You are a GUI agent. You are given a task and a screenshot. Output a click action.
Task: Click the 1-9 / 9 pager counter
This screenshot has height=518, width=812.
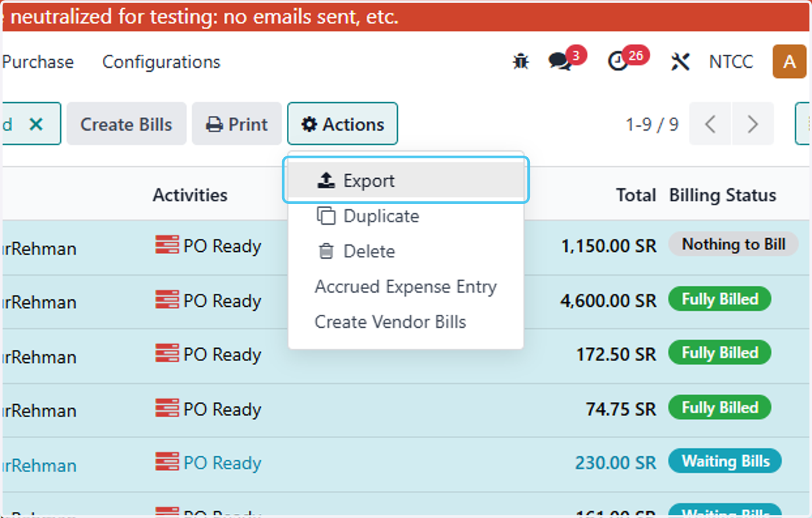click(x=652, y=125)
